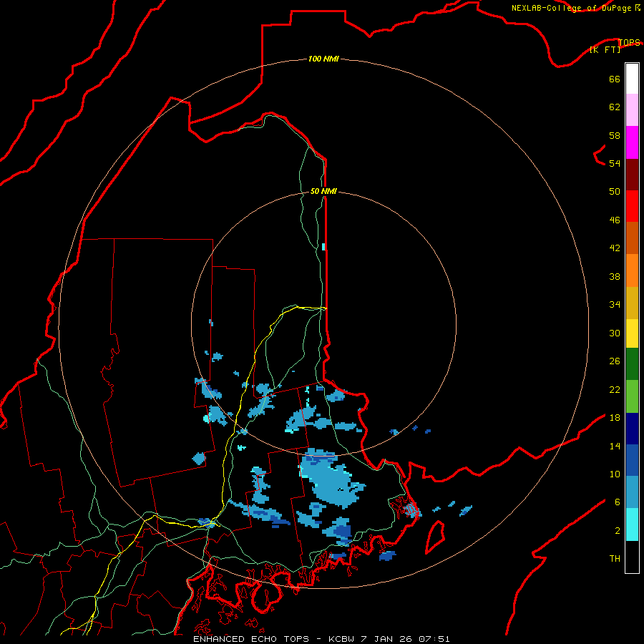This screenshot has width=644, height=644.
Task: Click the '26' legend value label
Action: click(615, 361)
